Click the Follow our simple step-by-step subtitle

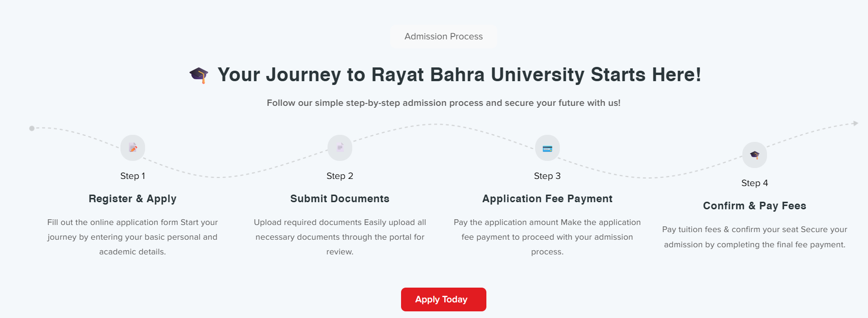[443, 103]
